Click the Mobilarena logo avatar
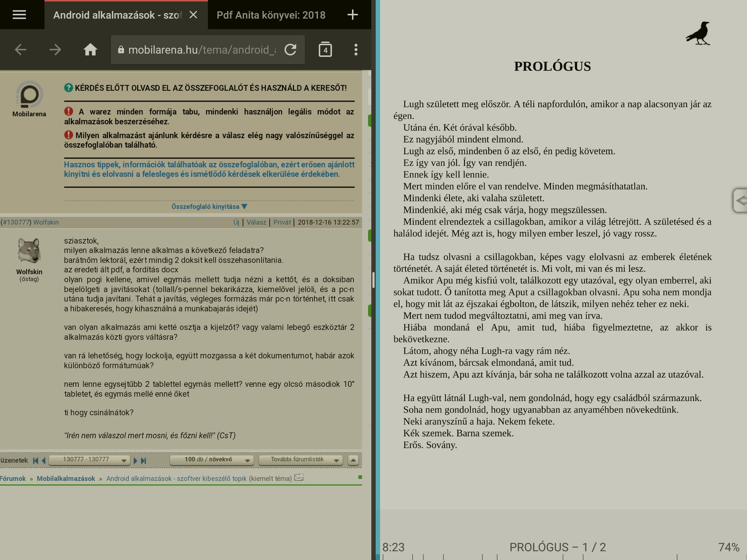The width and height of the screenshot is (747, 560). 29,95
